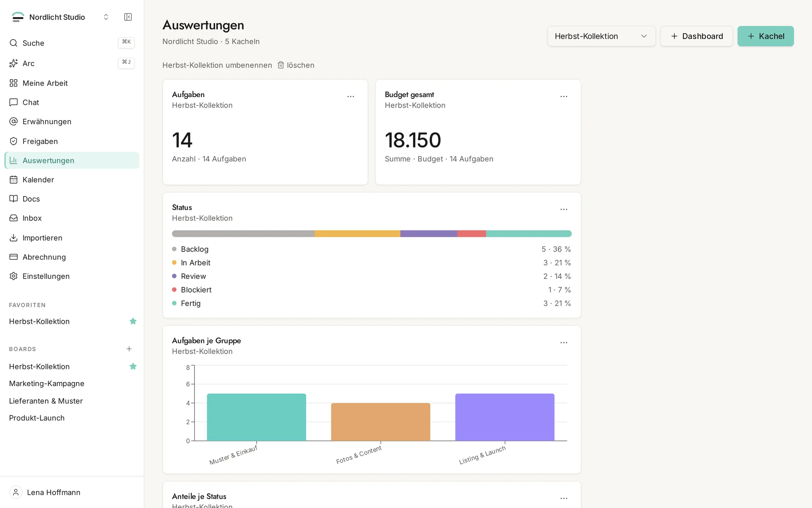Viewport: 812px width, 508px height.
Task: Click Herbst-Kollektion umbenennen link
Action: [x=217, y=65]
